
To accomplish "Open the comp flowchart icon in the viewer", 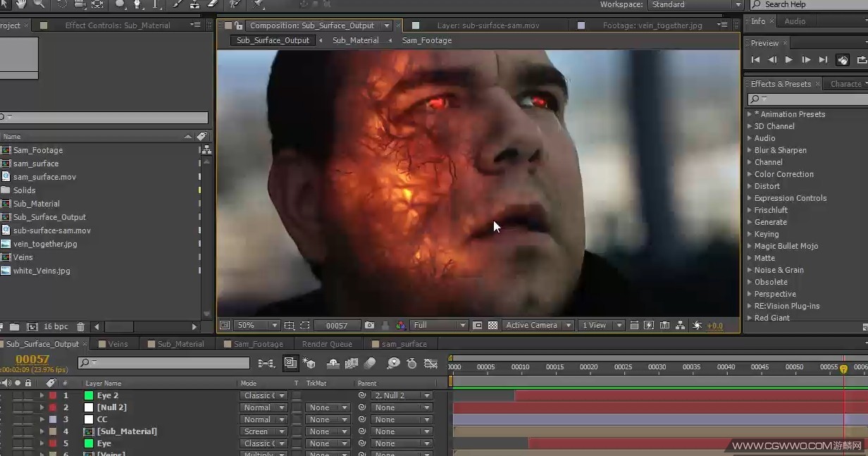I will tap(681, 326).
